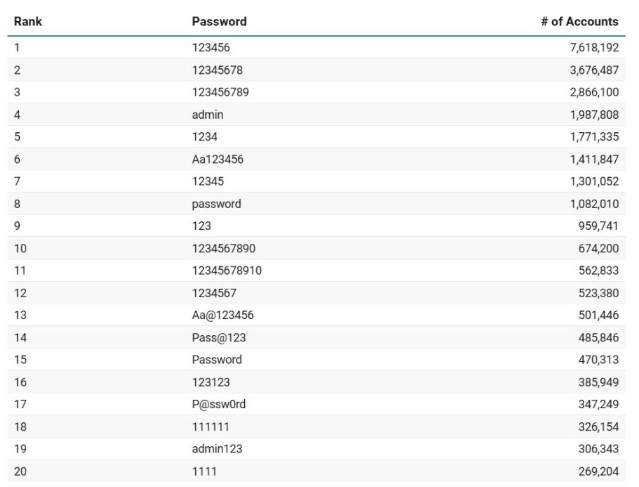The width and height of the screenshot is (639, 487).
Task: Click the account count 959,741
Action: [x=598, y=226]
